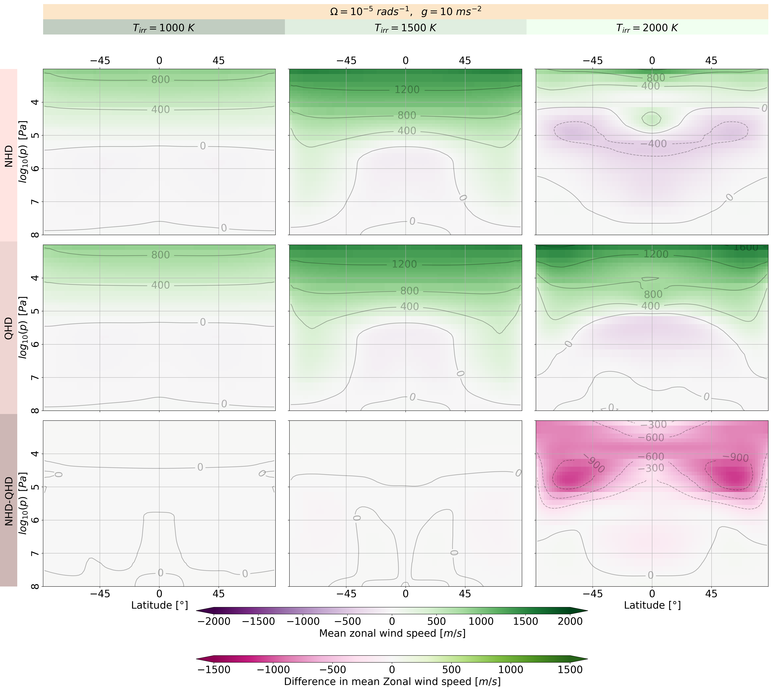Select the T_irr = 2000 K column header
The image size is (784, 690).
pyautogui.click(x=647, y=27)
